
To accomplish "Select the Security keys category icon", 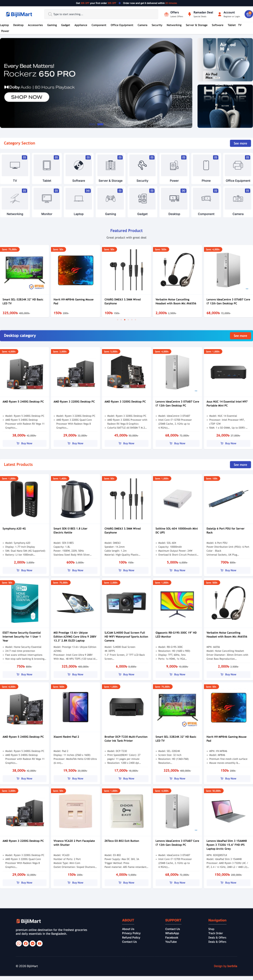I will 142,165.
